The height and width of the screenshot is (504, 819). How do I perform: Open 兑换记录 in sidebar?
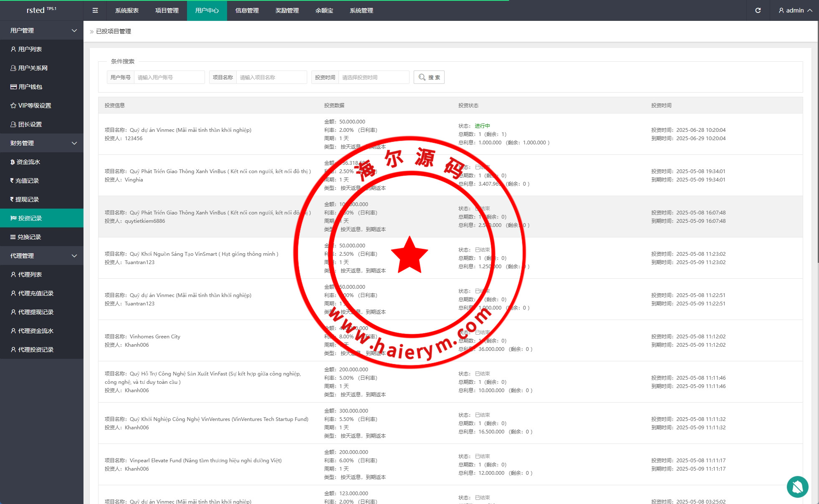pos(42,237)
